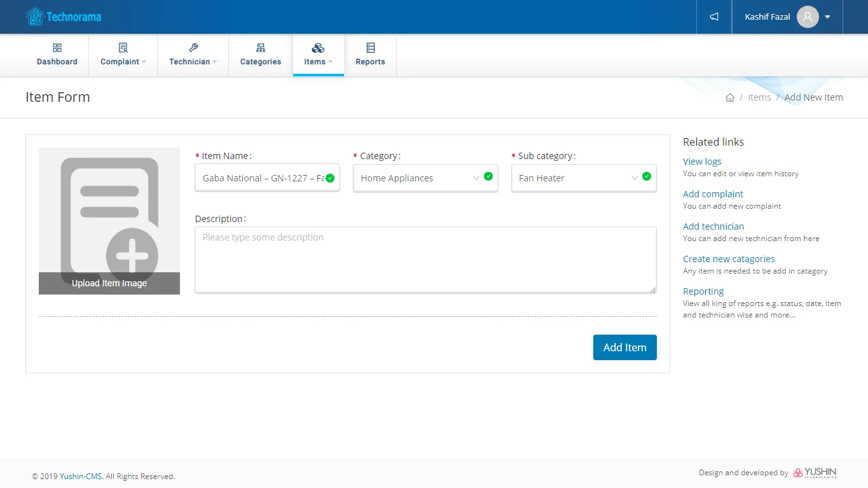Screen dimensions: 868x488
Task: Open the Kashif Fazal user menu arrow
Action: click(x=827, y=17)
